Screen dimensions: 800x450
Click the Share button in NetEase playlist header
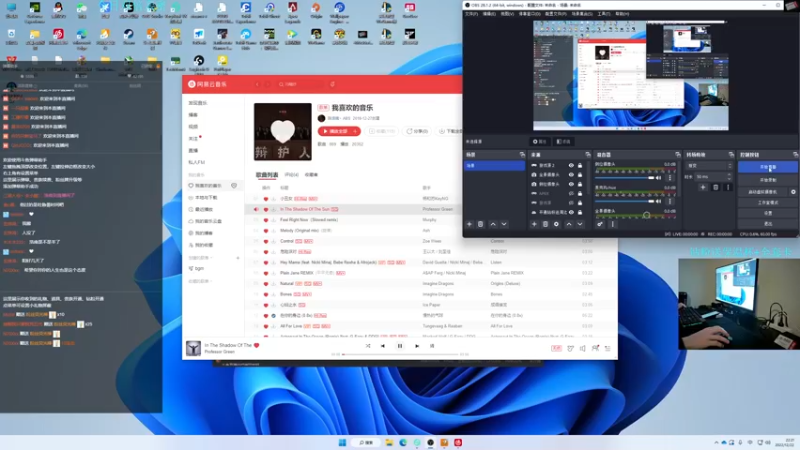pos(417,131)
